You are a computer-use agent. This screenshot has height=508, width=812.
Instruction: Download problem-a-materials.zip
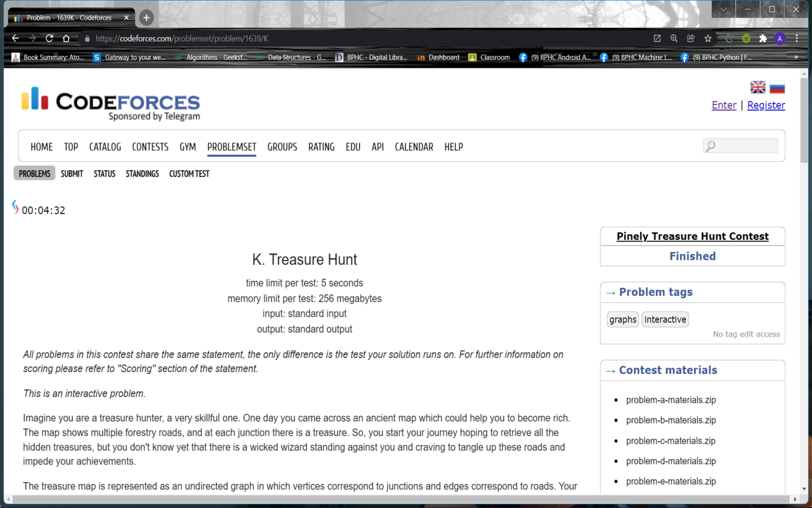tap(671, 400)
